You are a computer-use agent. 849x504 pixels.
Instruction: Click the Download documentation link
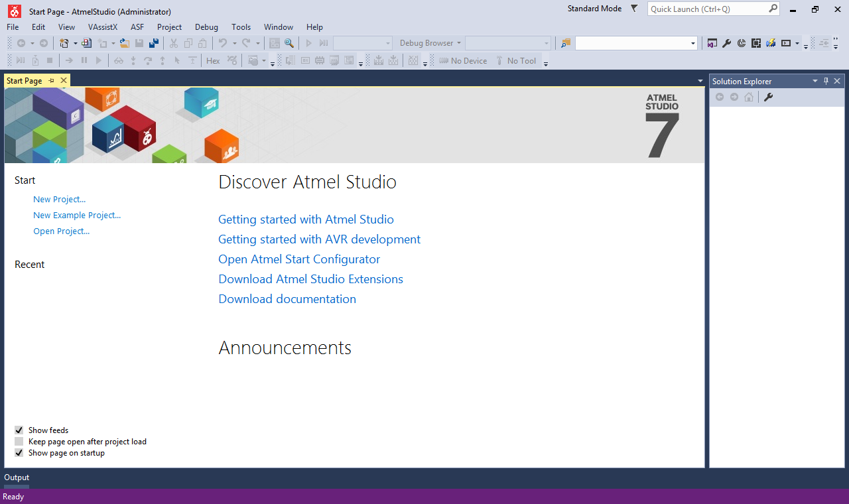(x=287, y=299)
